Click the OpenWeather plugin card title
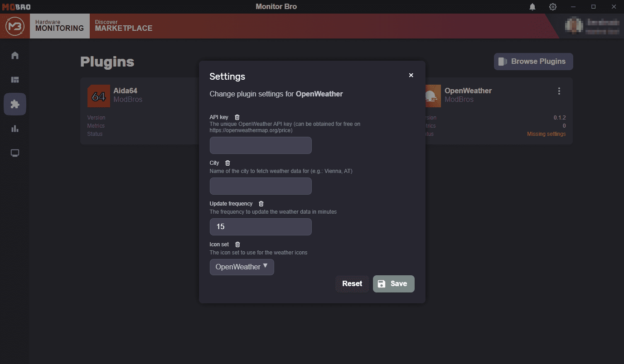Screen dimensions: 624x364 [468, 91]
